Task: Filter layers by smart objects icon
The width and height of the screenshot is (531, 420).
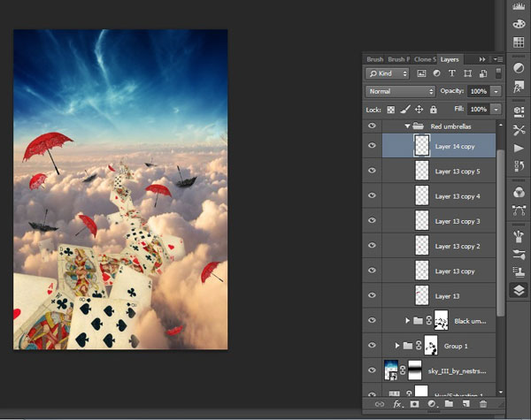Action: click(483, 73)
